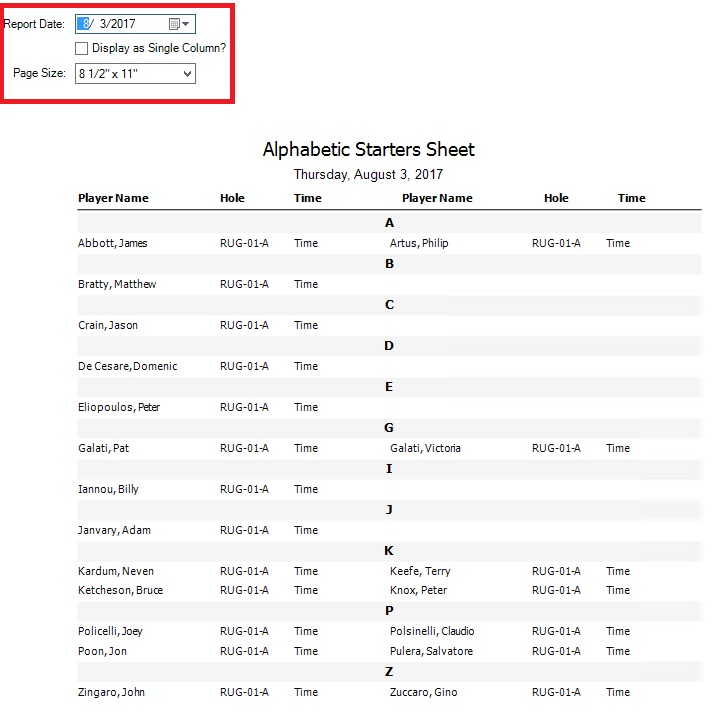Click on Eliopoulos, Peter
Screen dimensions: 713x716
pyautogui.click(x=119, y=407)
